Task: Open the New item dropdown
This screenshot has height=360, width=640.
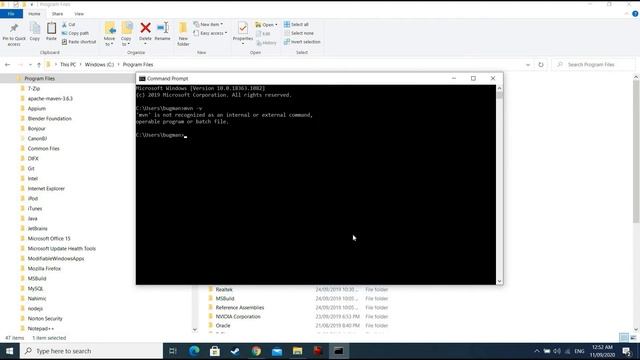Action: click(x=208, y=24)
